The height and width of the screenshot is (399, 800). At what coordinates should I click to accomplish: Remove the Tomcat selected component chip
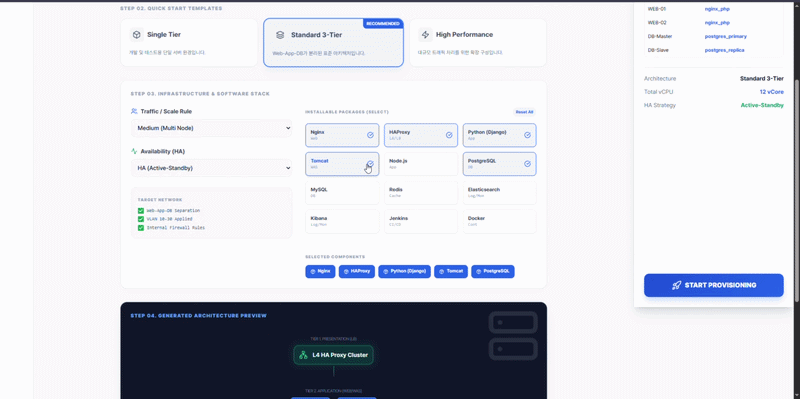tap(451, 271)
